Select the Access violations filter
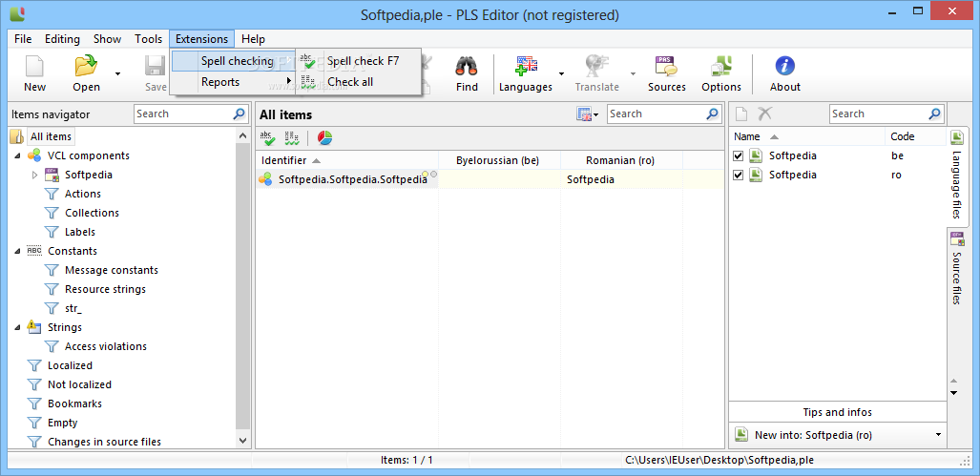Viewport: 980px width, 476px height. coord(106,346)
